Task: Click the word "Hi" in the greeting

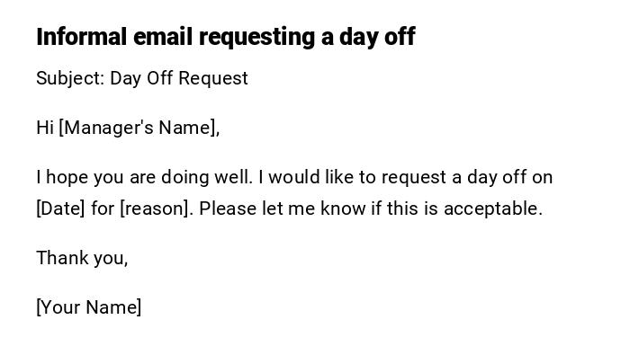Action: tap(45, 128)
